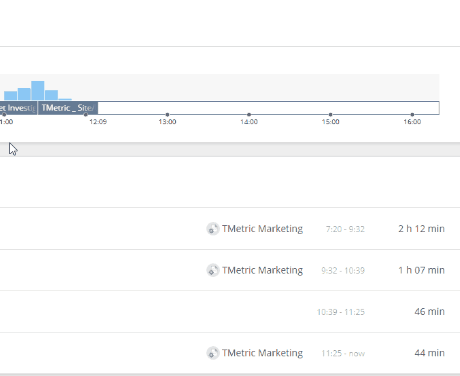Select the Investig timeline segment
This screenshot has width=460, height=376.
pyautogui.click(x=18, y=108)
